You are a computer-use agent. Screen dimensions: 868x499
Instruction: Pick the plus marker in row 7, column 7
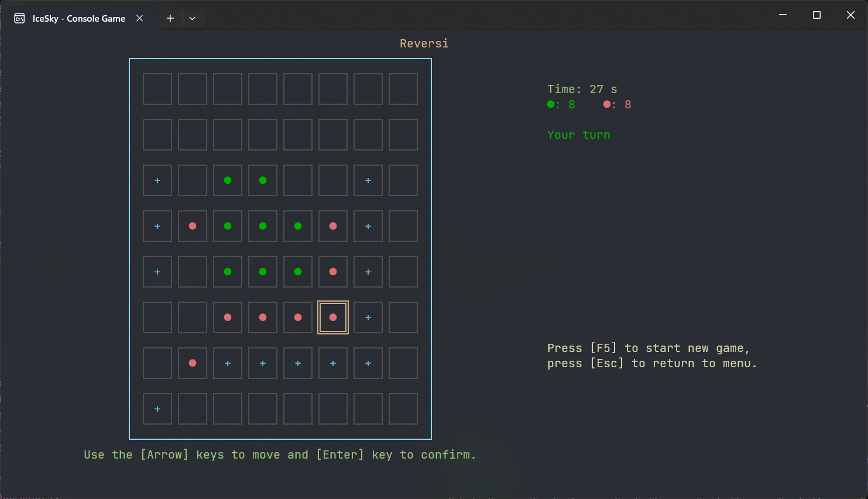368,363
